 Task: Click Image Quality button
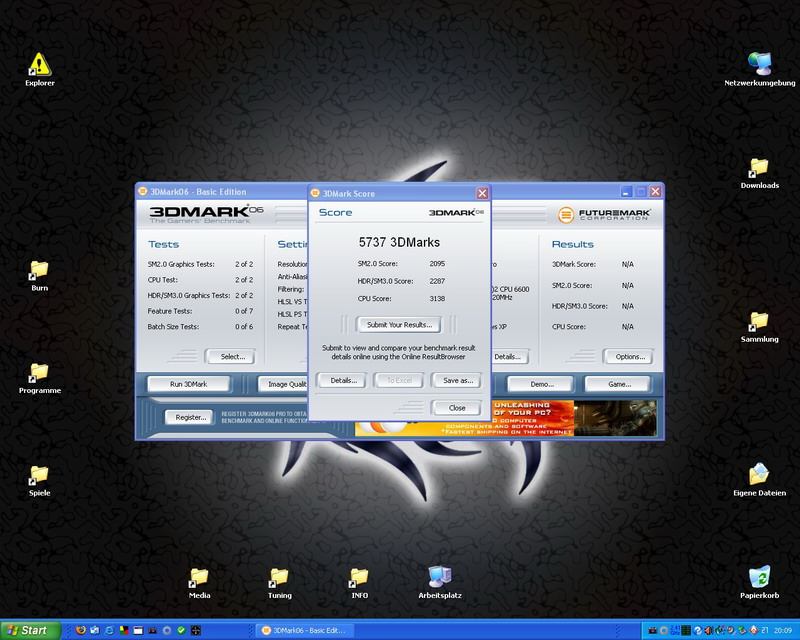pyautogui.click(x=283, y=384)
